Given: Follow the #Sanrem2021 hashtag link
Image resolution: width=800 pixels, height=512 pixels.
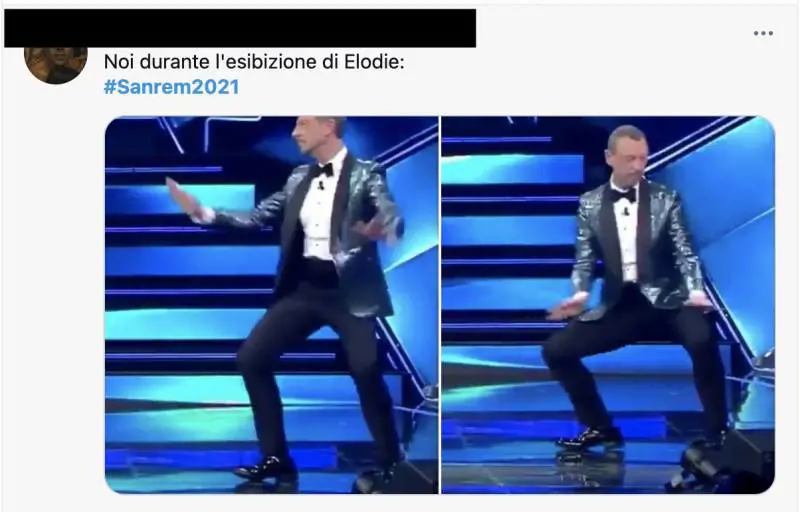Looking at the screenshot, I should pos(171,87).
